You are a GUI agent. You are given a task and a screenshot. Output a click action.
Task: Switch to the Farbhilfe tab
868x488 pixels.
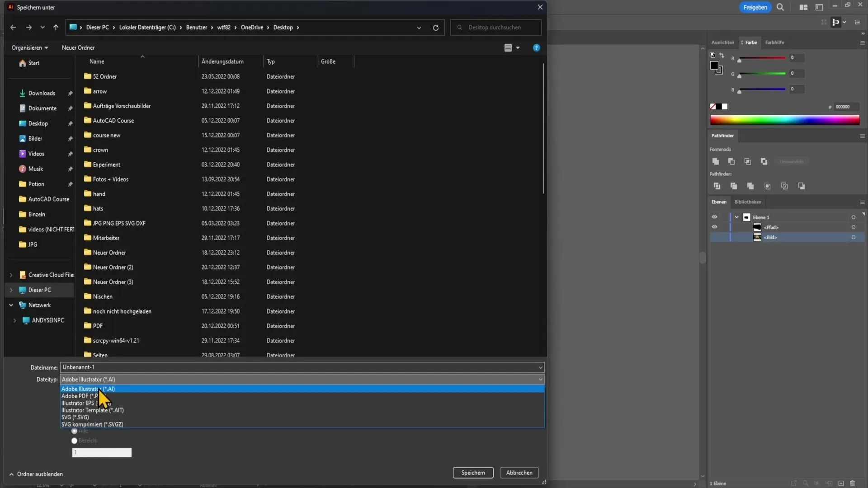[x=774, y=42]
